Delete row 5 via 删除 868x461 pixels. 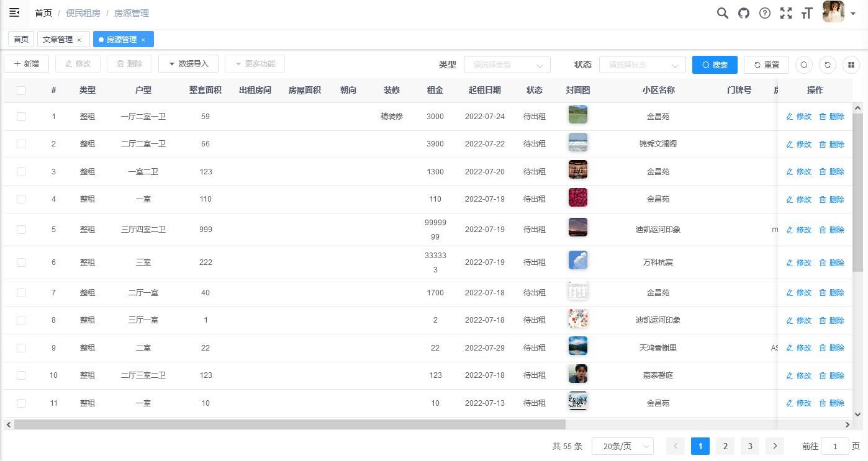831,230
